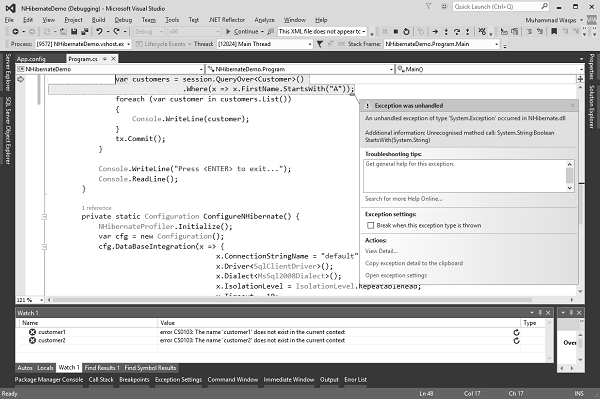Click the Step Out icon
Viewport: 600px width, 399px height.
(467, 31)
